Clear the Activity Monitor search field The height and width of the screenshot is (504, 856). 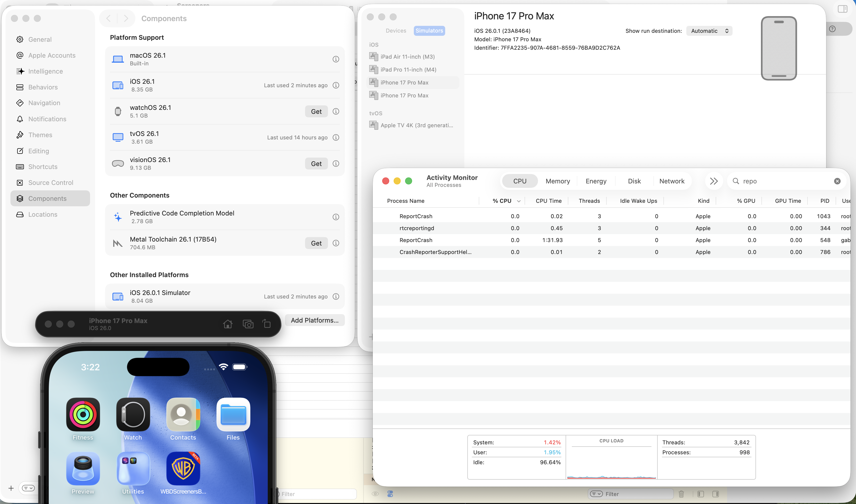pyautogui.click(x=837, y=181)
